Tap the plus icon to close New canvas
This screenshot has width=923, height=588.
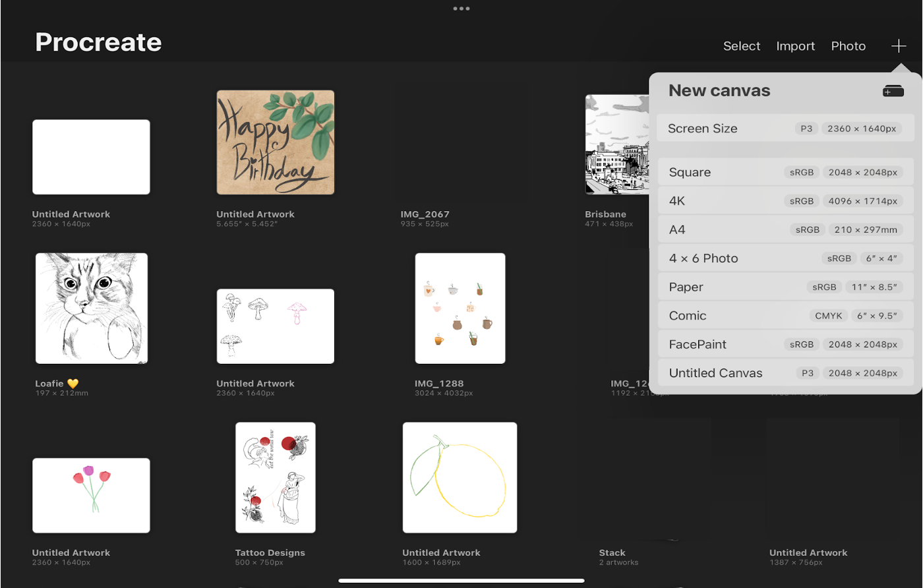point(898,46)
